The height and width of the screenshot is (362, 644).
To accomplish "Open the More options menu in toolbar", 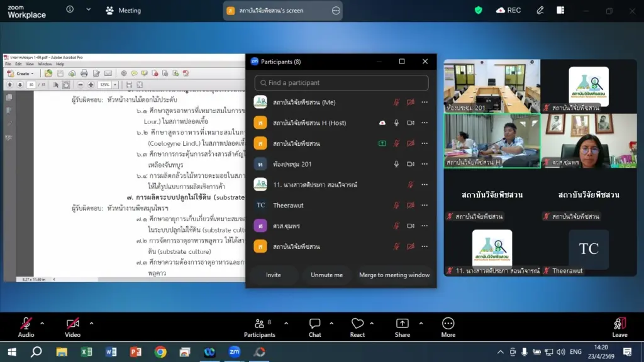I will coord(448,324).
